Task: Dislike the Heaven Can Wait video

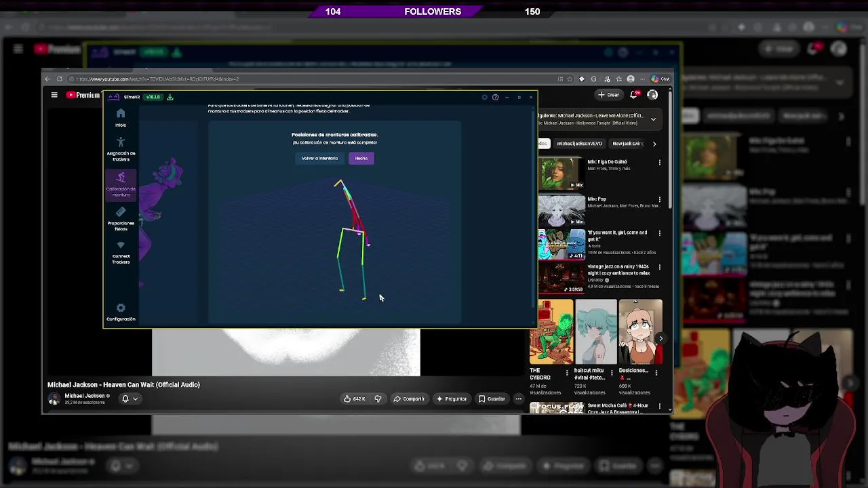Action: (378, 399)
